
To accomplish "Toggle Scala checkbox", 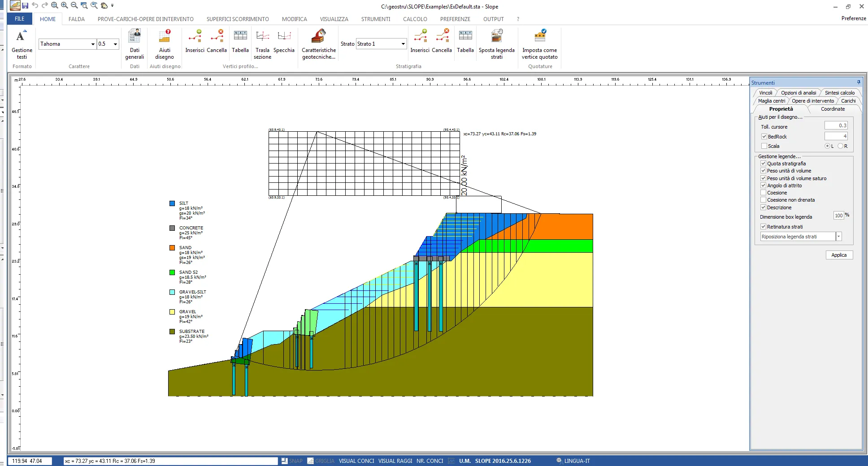I will [x=764, y=146].
